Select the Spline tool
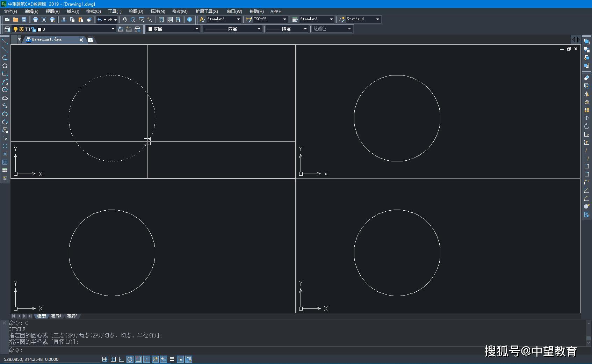Image resolution: width=592 pixels, height=364 pixels. pos(5,106)
